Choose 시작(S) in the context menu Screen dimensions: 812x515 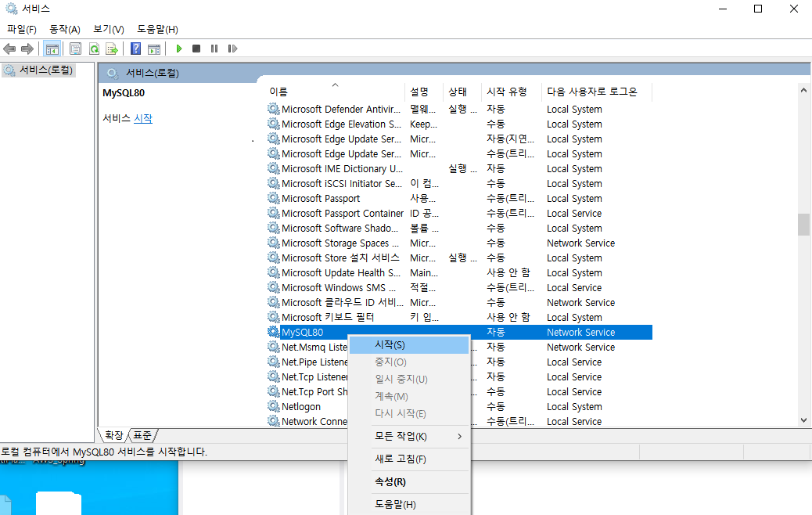(x=409, y=345)
